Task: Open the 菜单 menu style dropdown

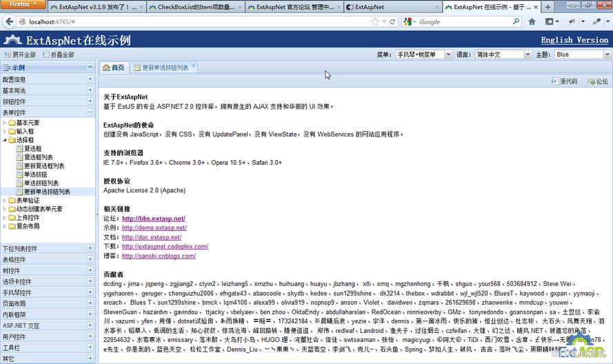Action: 448,54
